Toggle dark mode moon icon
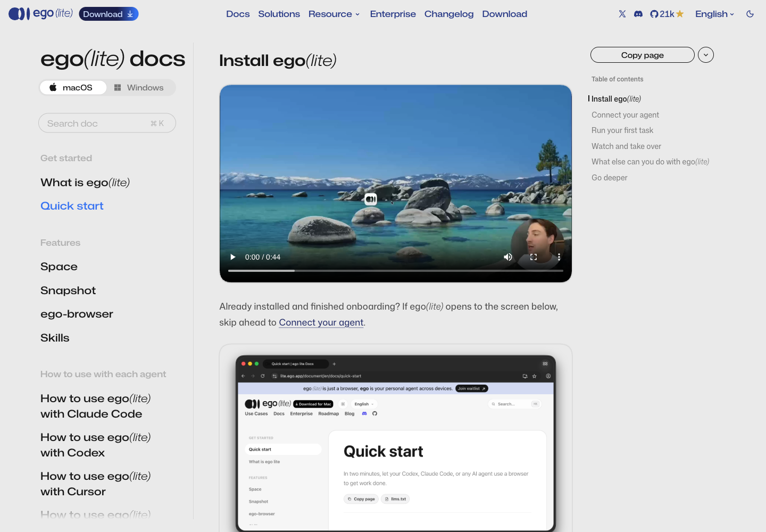This screenshot has height=532, width=766. 750,14
